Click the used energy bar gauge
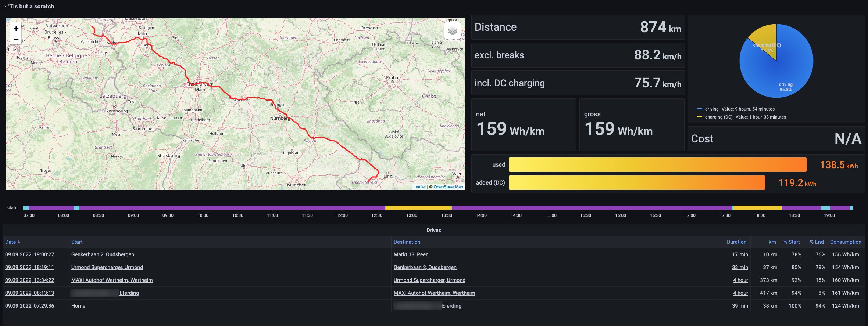The width and height of the screenshot is (868, 326). point(657,165)
